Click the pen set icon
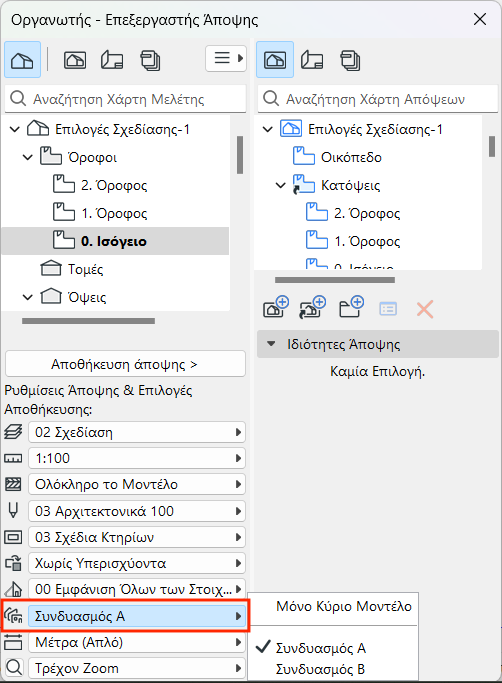 pos(14,511)
